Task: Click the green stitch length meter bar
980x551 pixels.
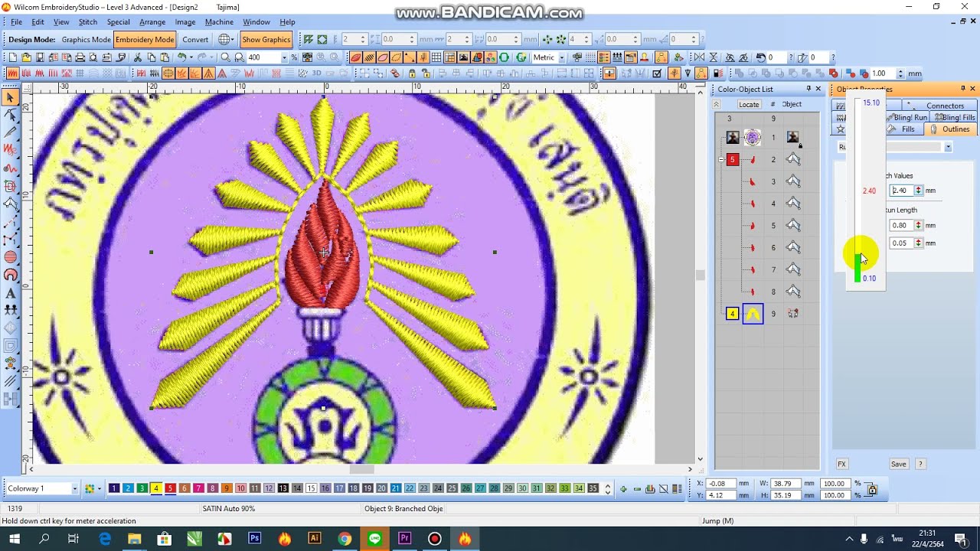Action: click(x=857, y=268)
